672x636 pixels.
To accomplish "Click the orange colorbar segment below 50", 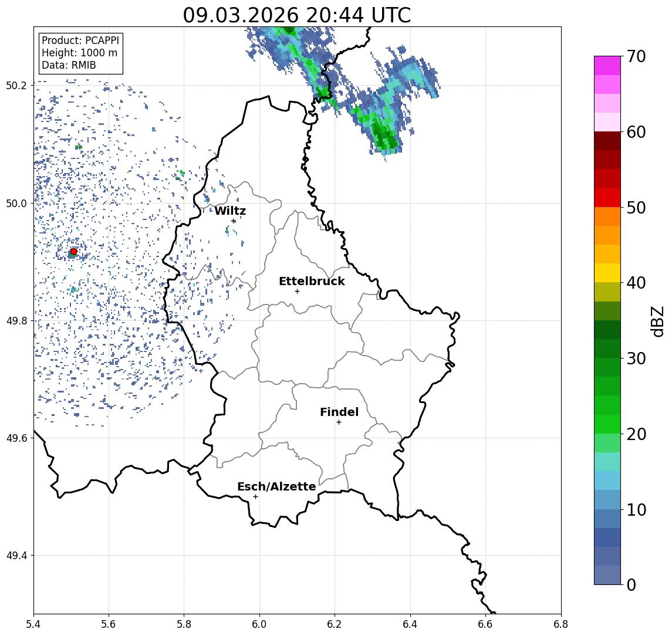I will click(607, 217).
